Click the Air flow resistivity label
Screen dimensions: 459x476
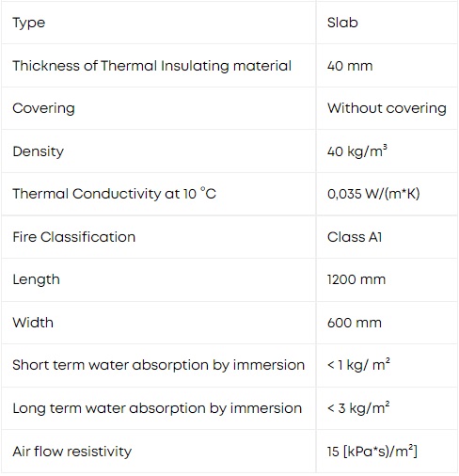click(72, 452)
